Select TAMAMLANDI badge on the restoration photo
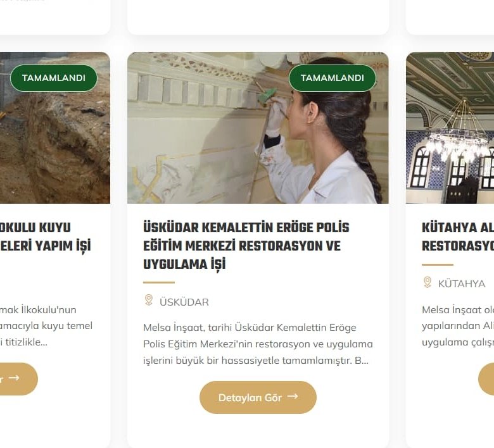The image size is (494, 448). pos(332,78)
